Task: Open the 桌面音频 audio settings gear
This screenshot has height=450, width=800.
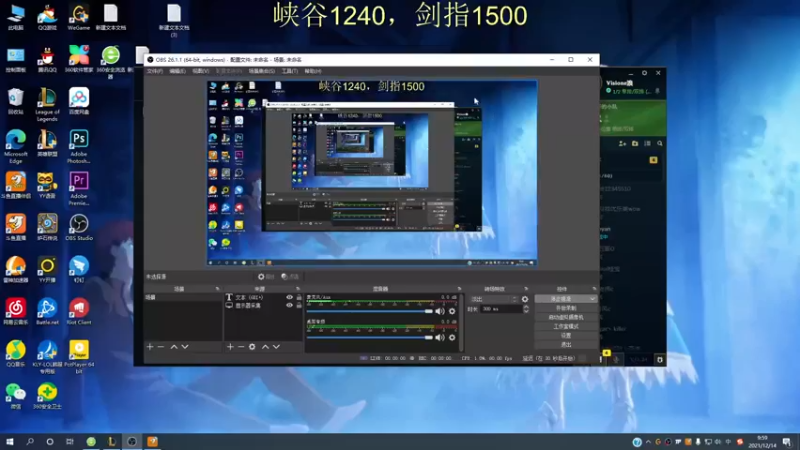Action: (x=452, y=337)
